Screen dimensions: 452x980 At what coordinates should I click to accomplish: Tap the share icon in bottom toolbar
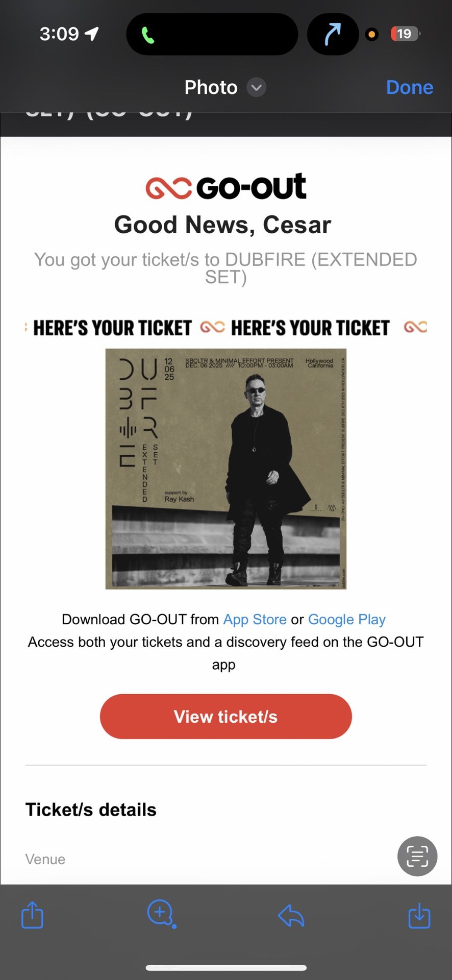coord(32,914)
